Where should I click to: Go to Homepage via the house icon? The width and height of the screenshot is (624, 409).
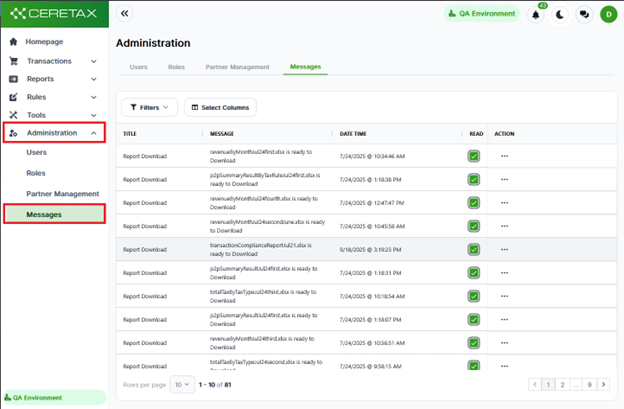coord(14,41)
